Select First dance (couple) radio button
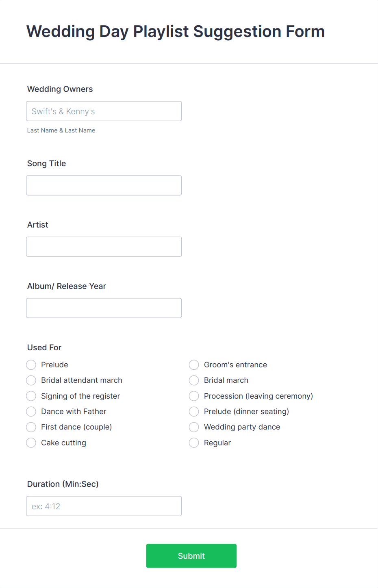This screenshot has width=378, height=588. click(x=31, y=427)
